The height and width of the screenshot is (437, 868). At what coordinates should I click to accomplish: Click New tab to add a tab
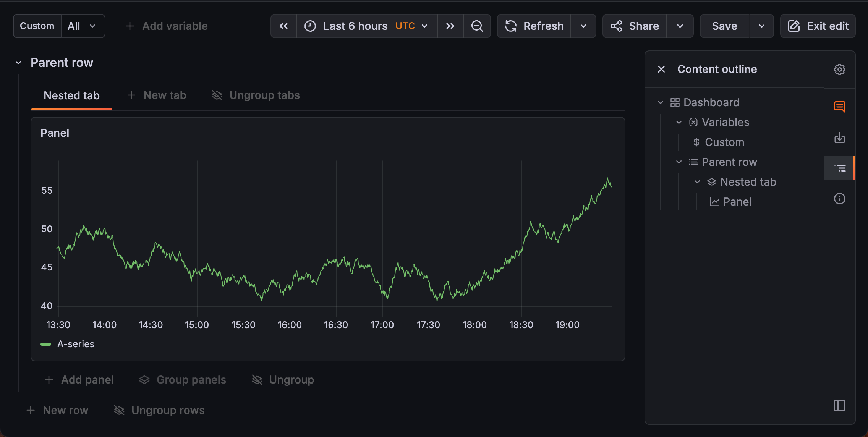point(157,95)
